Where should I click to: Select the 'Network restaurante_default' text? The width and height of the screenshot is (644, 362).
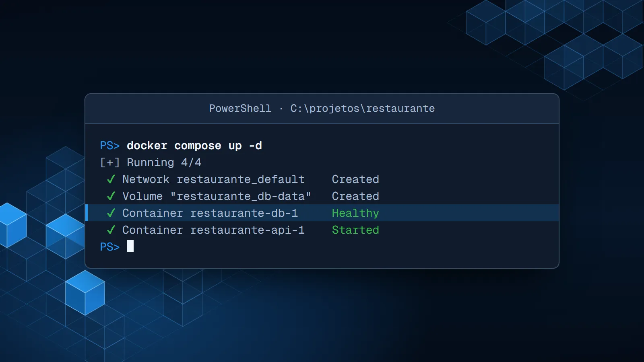click(x=213, y=179)
